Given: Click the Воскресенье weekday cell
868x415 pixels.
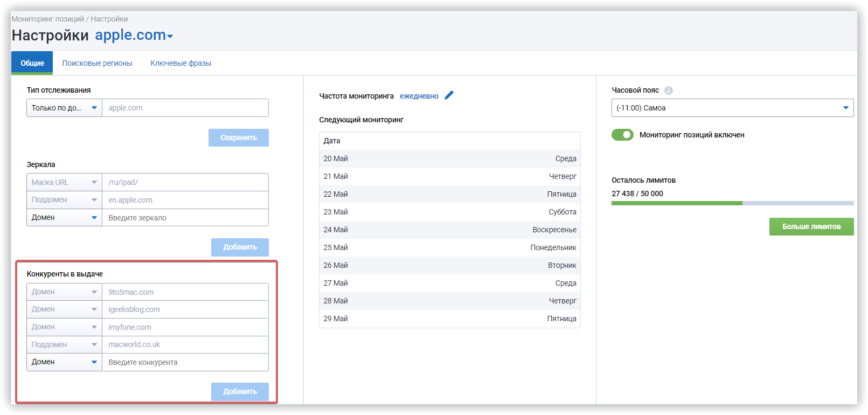Looking at the screenshot, I should click(x=554, y=230).
